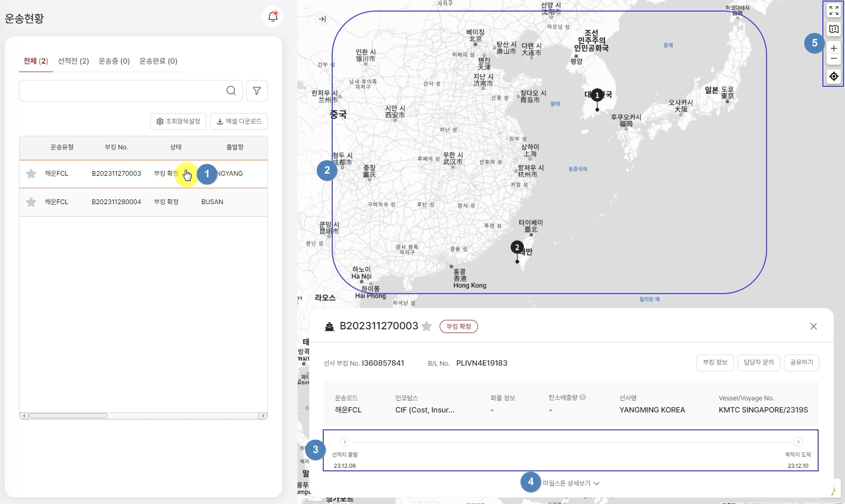Toggle favorite star in detail panel header
This screenshot has width=845, height=504.
click(x=426, y=326)
